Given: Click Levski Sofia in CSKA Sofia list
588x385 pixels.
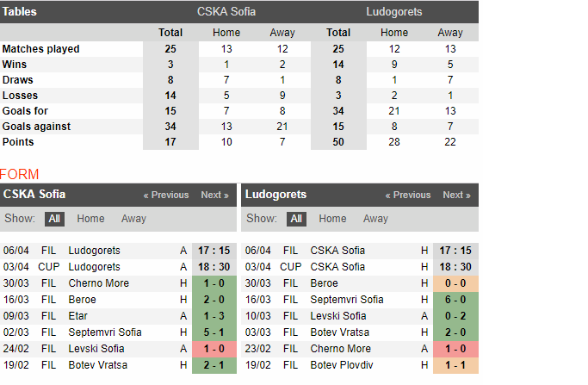Looking at the screenshot, I should (96, 349).
